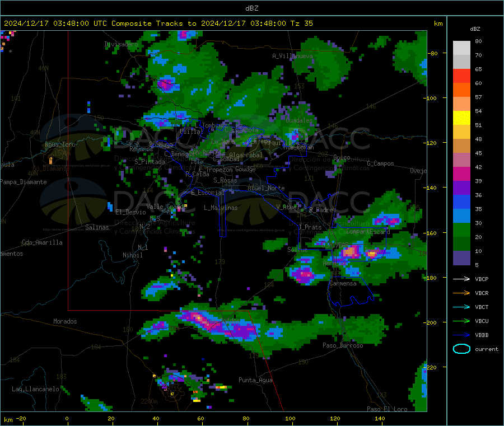Viewport: 504px width, 426px height.
Task: Click the white VBCP arrow icon
Action: pos(461,279)
